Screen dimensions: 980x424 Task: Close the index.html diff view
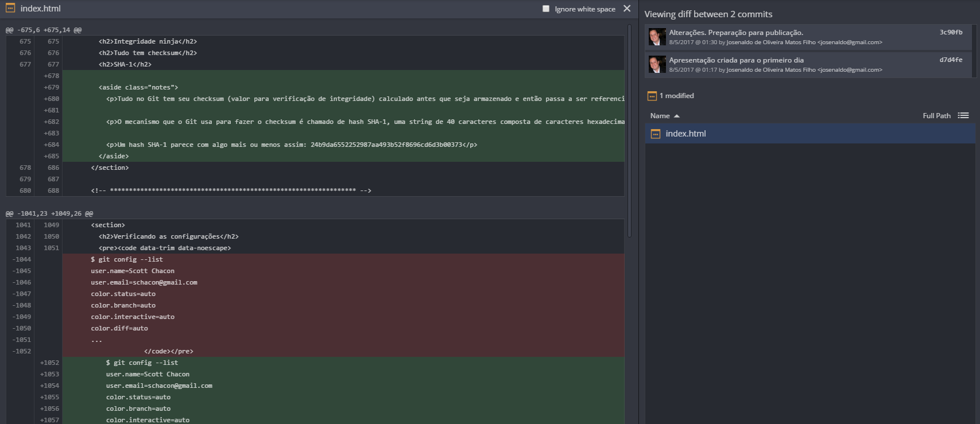(x=627, y=9)
